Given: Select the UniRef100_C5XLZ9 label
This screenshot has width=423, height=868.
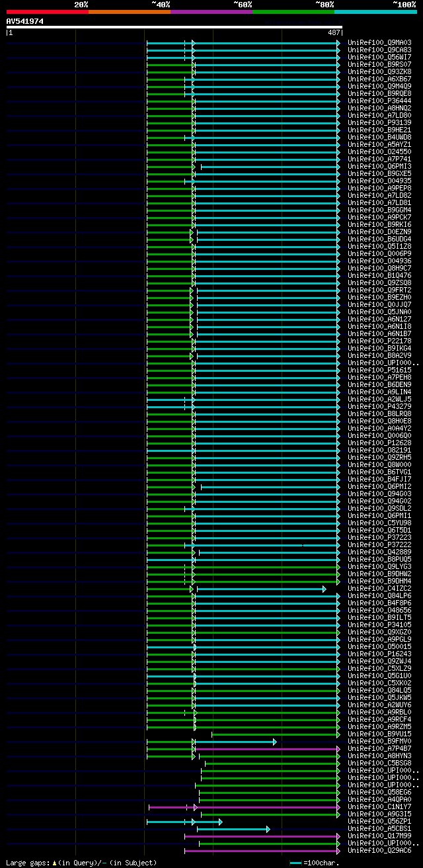Looking at the screenshot, I should click(379, 668).
